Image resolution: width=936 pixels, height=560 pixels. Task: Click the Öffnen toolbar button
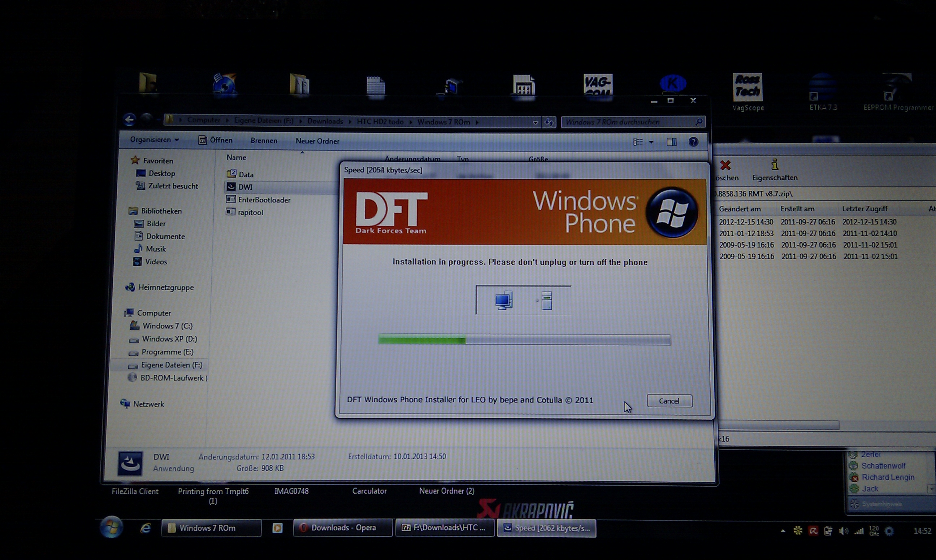pos(216,140)
